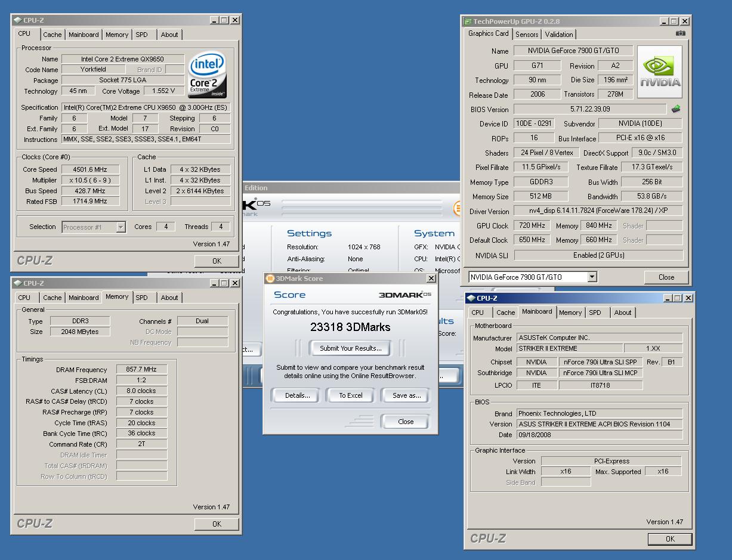732x560 pixels.
Task: Close the 3DMark Score dialog with X
Action: (431, 279)
